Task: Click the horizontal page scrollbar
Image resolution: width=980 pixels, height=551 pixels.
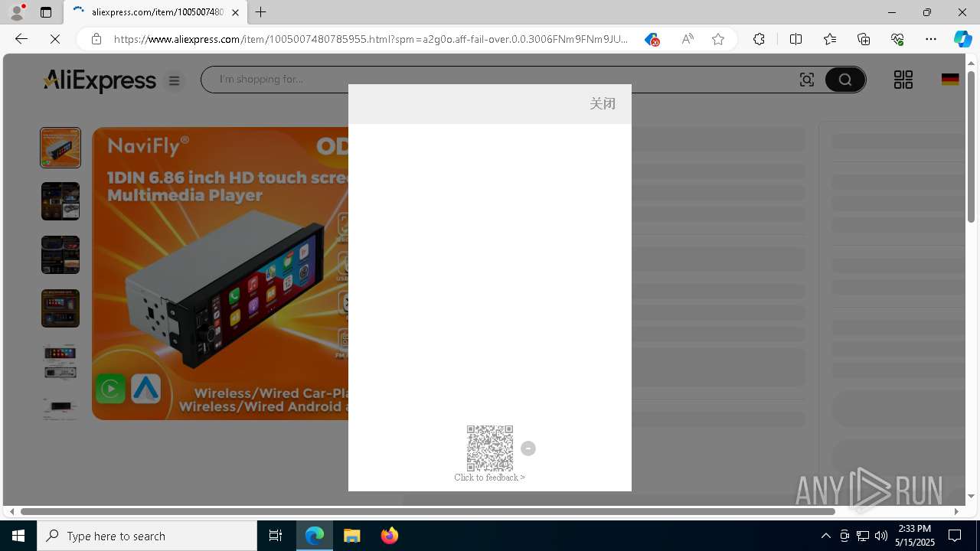Action: point(428,511)
